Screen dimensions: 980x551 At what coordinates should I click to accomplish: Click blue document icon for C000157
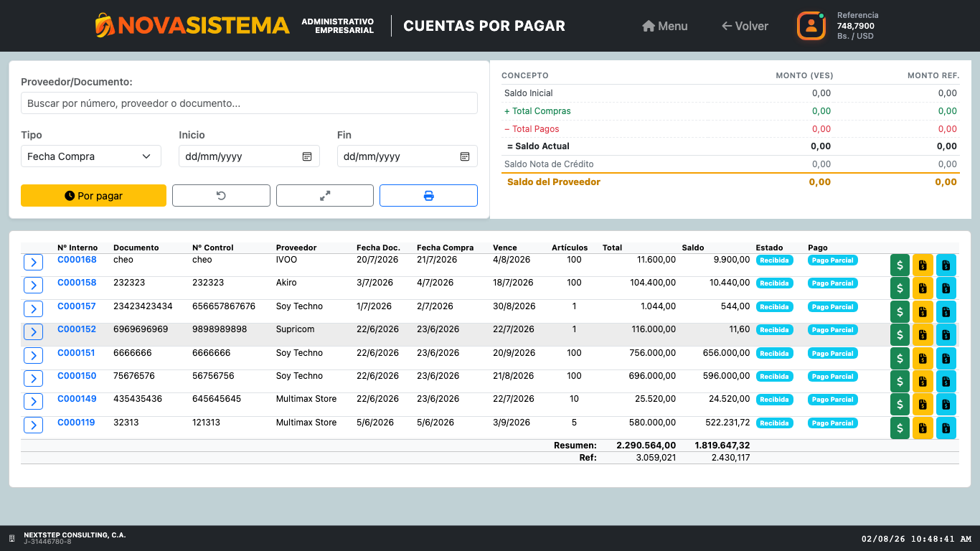pyautogui.click(x=946, y=311)
